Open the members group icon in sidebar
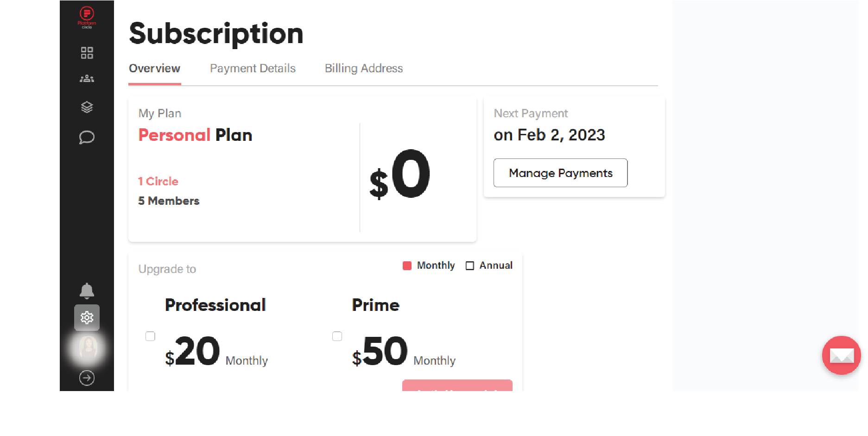 87,79
